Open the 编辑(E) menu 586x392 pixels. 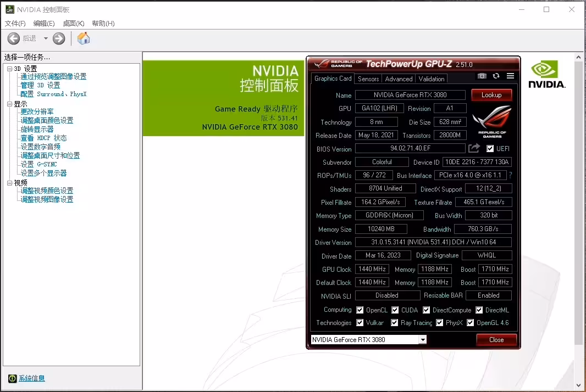(x=44, y=24)
